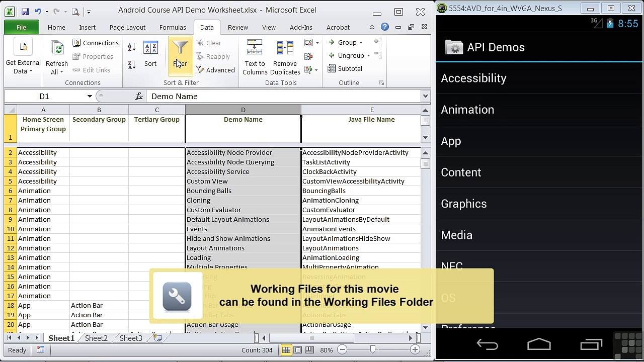Expand the formula bar
This screenshot has width=644, height=362.
[426, 96]
